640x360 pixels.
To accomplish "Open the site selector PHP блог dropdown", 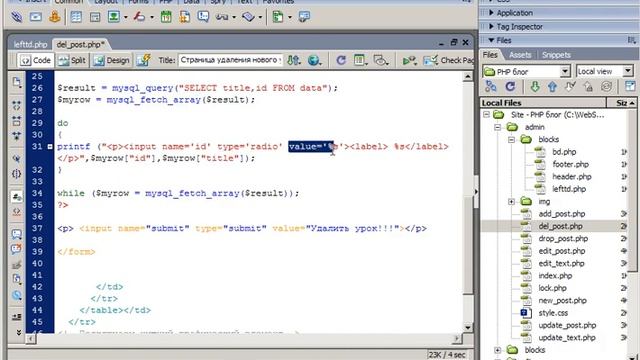I will (x=565, y=71).
